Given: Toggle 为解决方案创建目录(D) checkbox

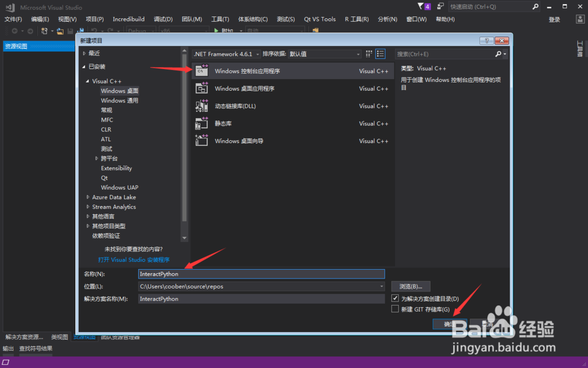Looking at the screenshot, I should point(395,298).
